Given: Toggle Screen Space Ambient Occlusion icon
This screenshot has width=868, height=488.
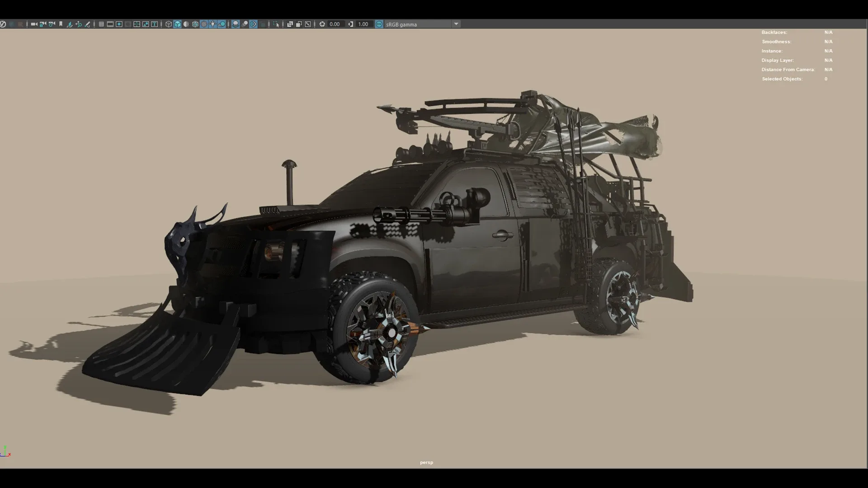Looking at the screenshot, I should coord(236,24).
